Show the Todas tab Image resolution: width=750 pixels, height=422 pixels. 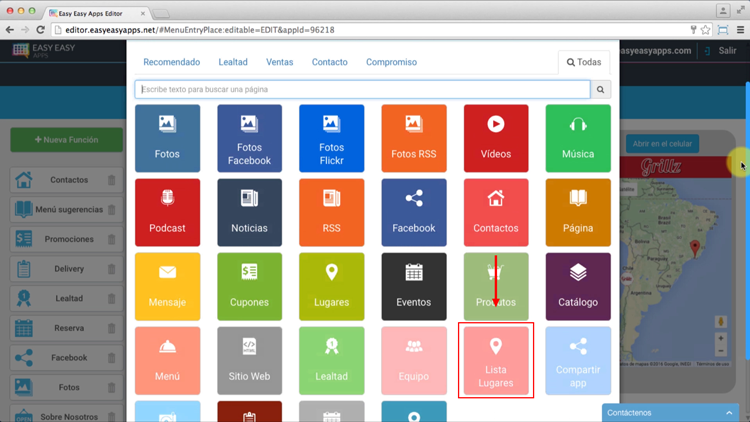pos(584,62)
